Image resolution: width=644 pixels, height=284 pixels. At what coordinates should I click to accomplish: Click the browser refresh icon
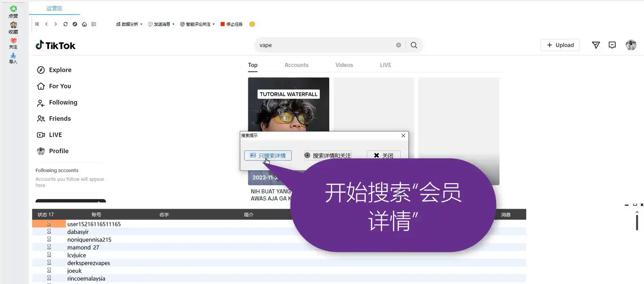point(65,24)
